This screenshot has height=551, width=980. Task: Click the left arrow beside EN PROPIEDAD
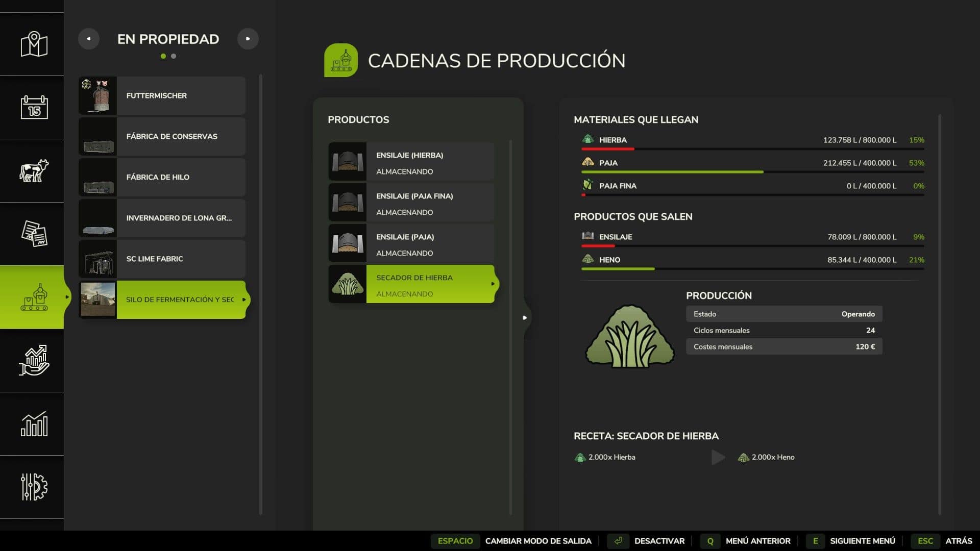[x=89, y=39]
